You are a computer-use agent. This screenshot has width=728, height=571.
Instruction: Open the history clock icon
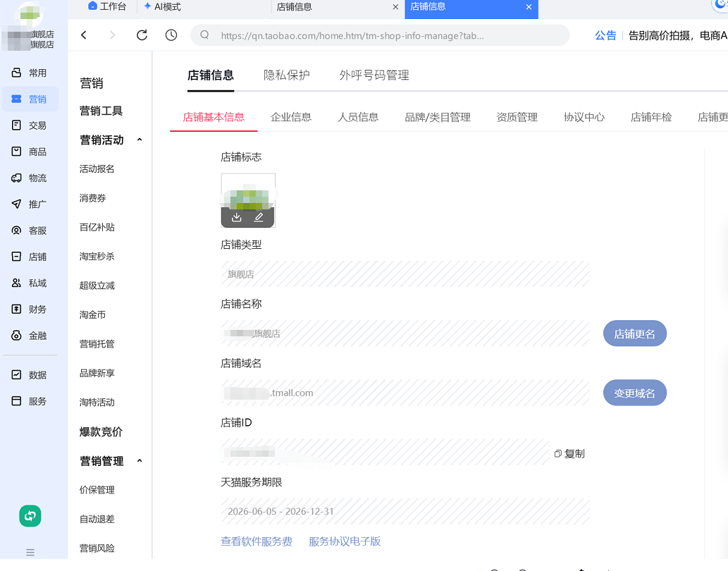[171, 35]
